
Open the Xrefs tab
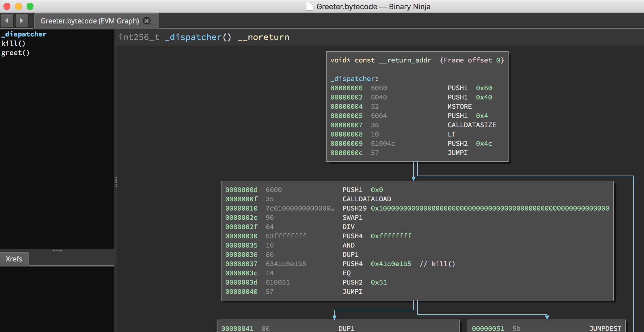pos(14,259)
